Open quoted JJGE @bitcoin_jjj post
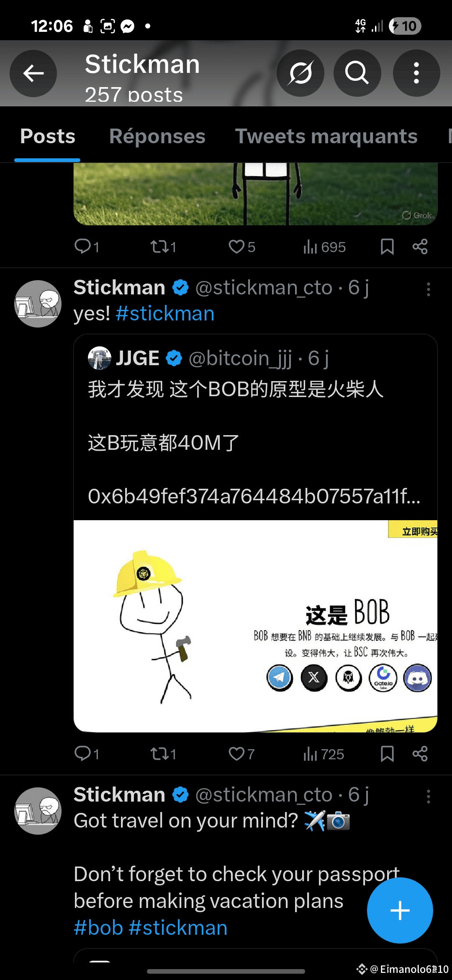 point(256,427)
